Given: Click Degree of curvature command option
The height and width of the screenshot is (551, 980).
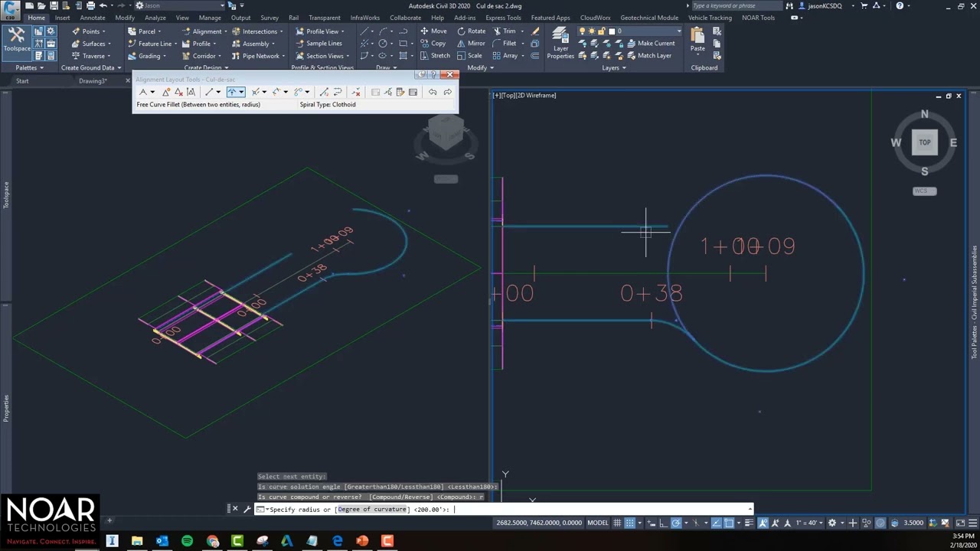Looking at the screenshot, I should 372,509.
